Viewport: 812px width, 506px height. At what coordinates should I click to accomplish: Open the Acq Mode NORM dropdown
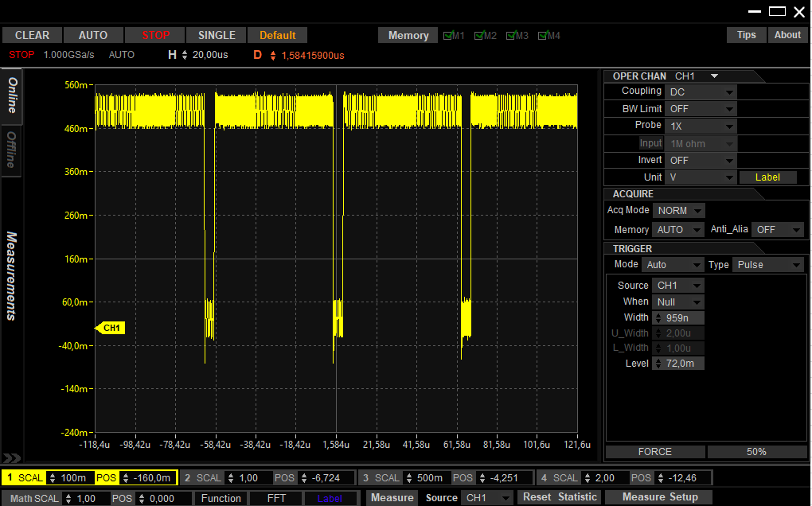point(678,211)
